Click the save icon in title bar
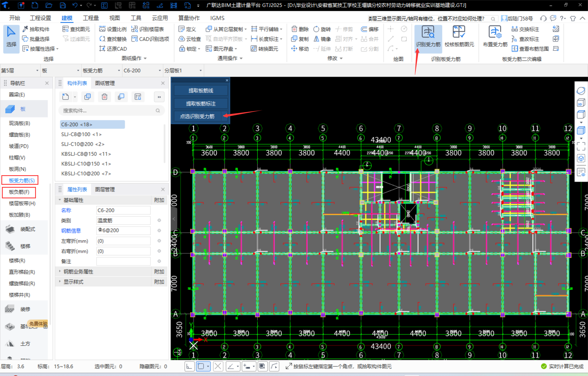588x376 pixels. pos(63,5)
